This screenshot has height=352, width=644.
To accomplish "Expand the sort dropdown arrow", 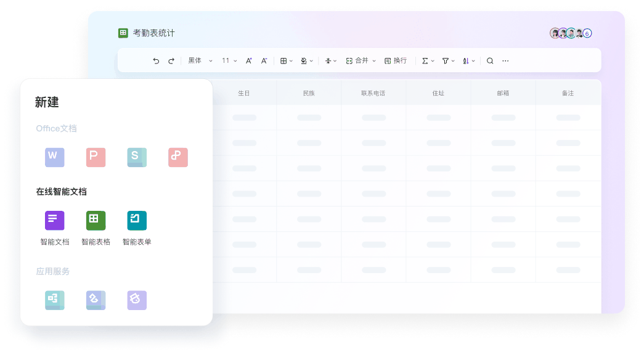I will 473,61.
